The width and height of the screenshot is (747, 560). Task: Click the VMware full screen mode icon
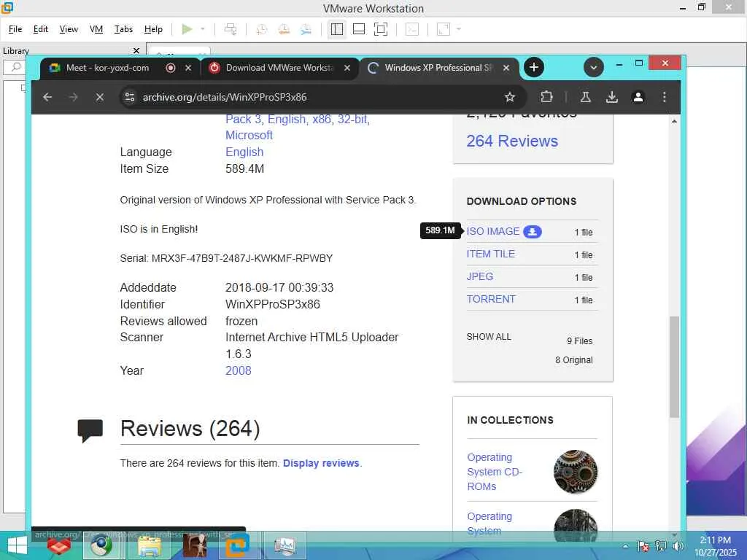[381, 29]
